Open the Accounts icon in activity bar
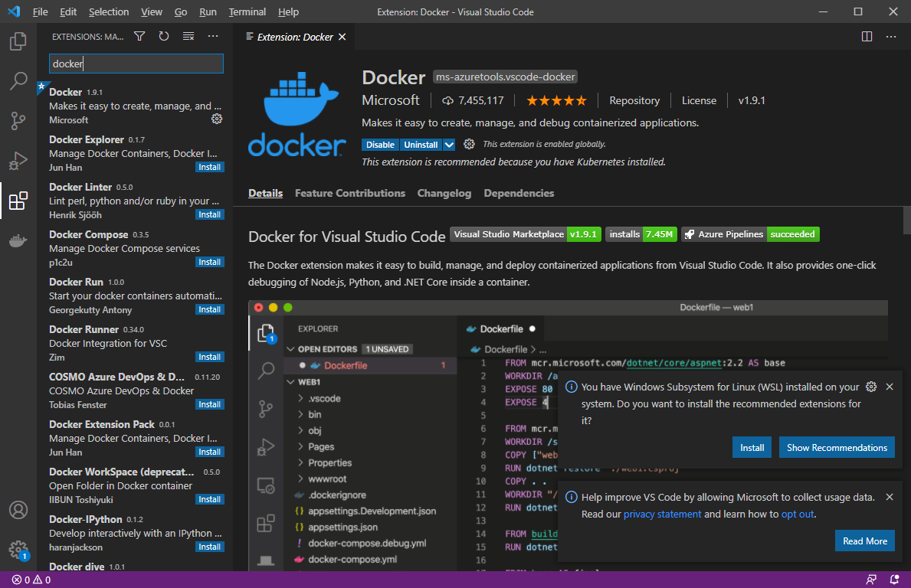Image resolution: width=911 pixels, height=588 pixels. (x=18, y=510)
